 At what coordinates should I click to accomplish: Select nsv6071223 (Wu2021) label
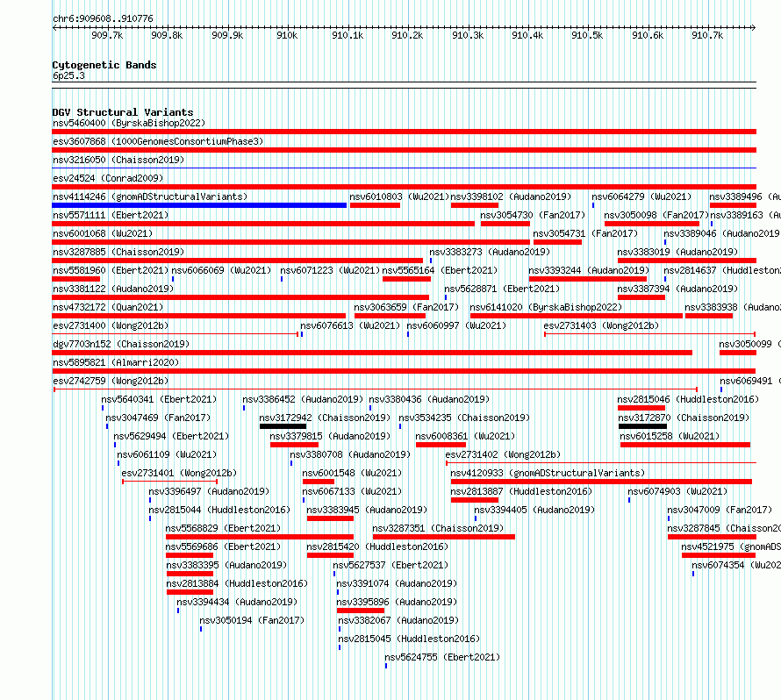click(x=330, y=270)
